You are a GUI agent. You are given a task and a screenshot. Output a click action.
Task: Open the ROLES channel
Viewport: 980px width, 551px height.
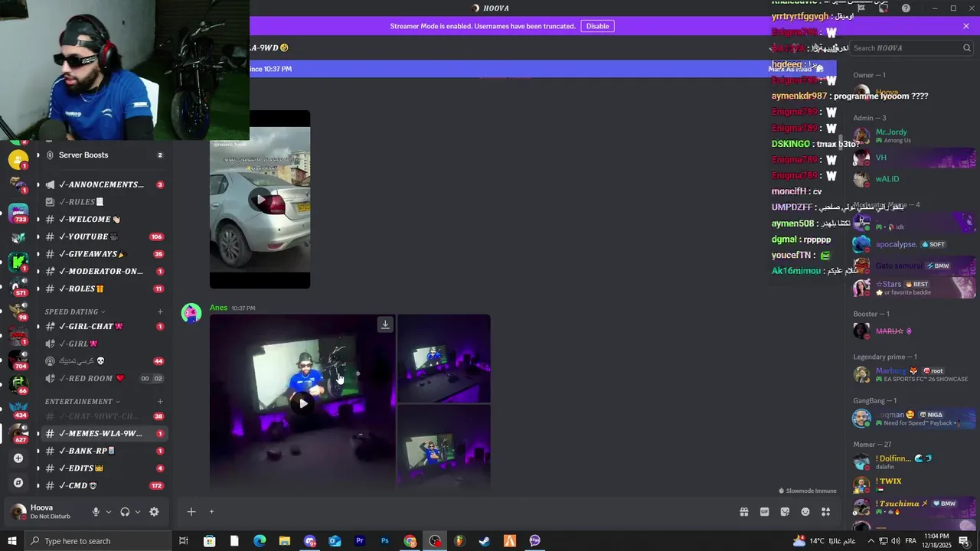coord(103,289)
